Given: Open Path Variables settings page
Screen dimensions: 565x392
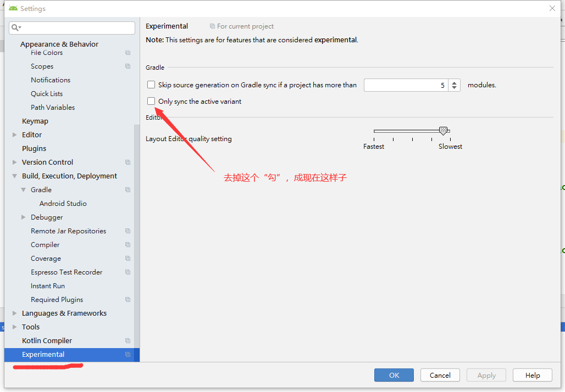Looking at the screenshot, I should pos(53,107).
